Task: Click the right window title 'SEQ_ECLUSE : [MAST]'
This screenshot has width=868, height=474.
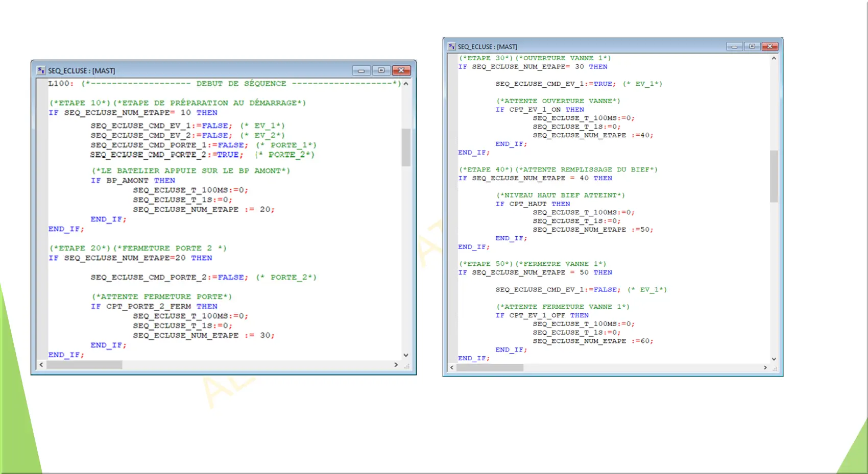Action: [x=487, y=47]
